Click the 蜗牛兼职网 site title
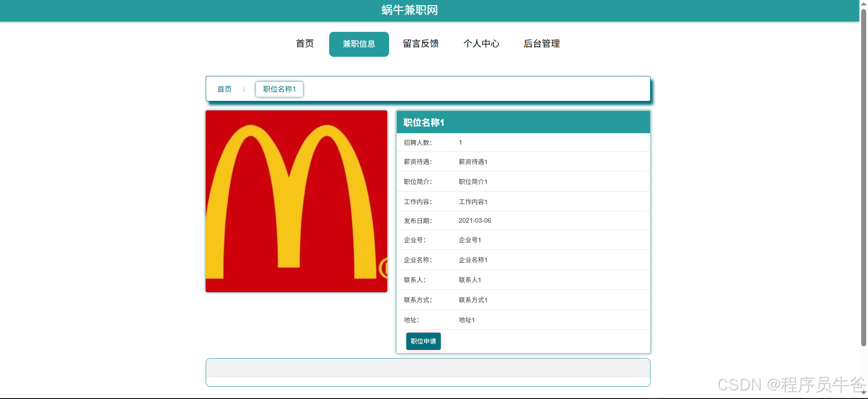This screenshot has height=399, width=868. coord(409,10)
